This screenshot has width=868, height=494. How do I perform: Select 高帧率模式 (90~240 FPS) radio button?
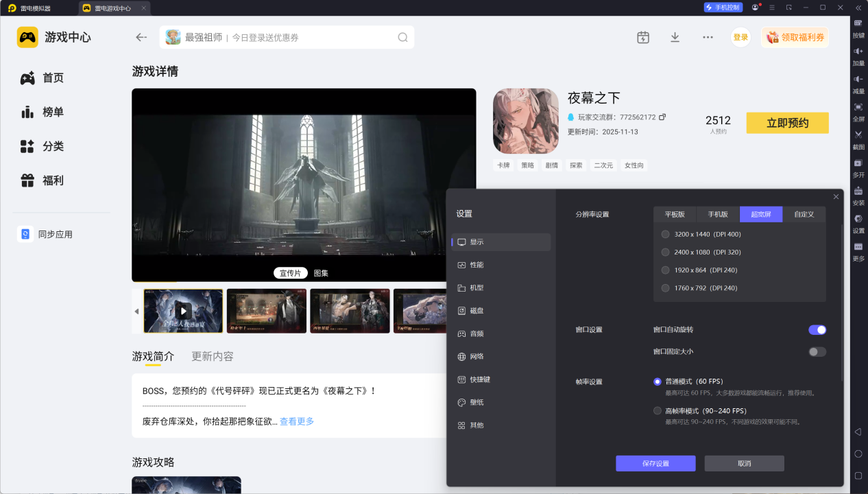pyautogui.click(x=658, y=411)
